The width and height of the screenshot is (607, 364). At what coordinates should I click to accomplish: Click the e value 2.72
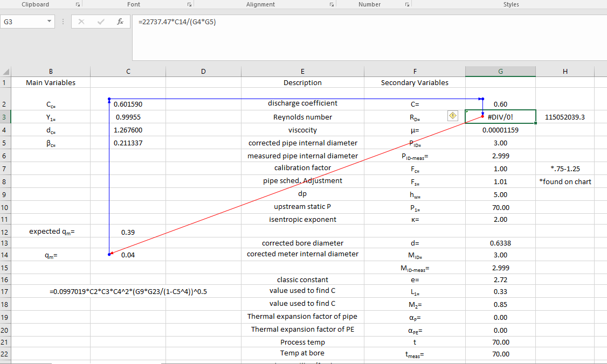pos(501,279)
